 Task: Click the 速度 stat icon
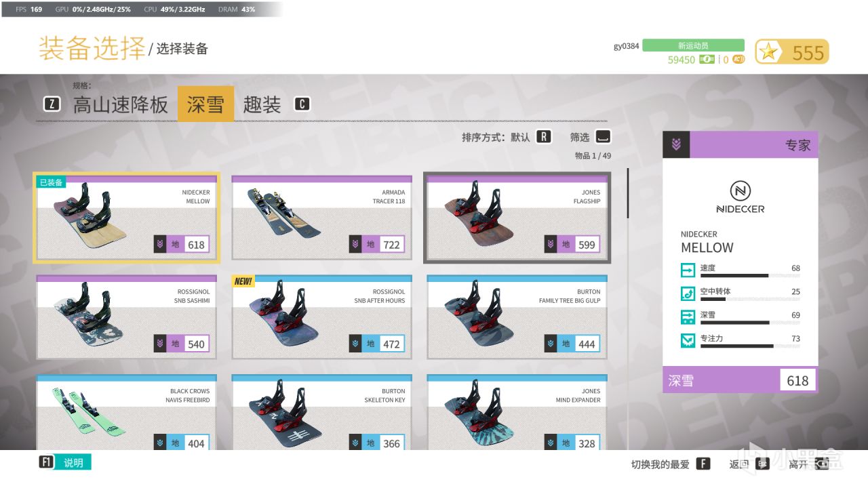point(688,270)
